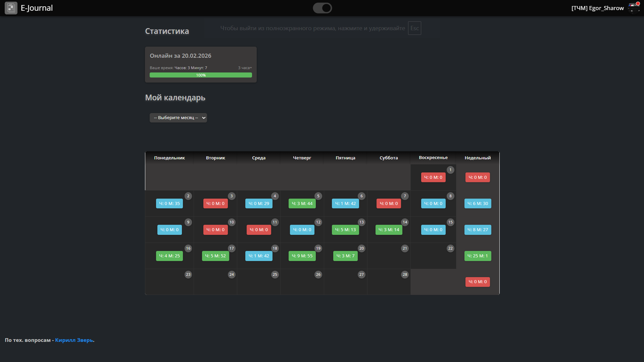Image resolution: width=644 pixels, height=362 pixels.
Task: Click the Ч: 0 М: 35 Monday label
Action: (x=169, y=204)
